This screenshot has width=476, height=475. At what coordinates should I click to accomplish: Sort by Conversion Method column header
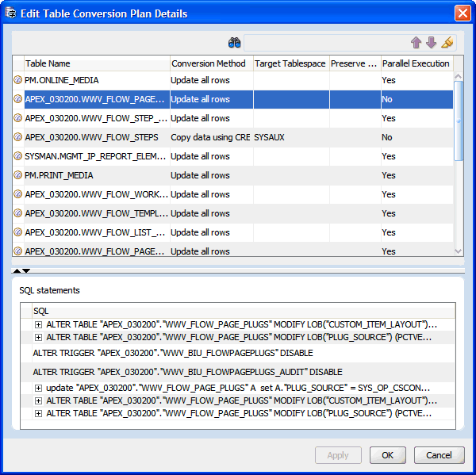tap(212, 63)
